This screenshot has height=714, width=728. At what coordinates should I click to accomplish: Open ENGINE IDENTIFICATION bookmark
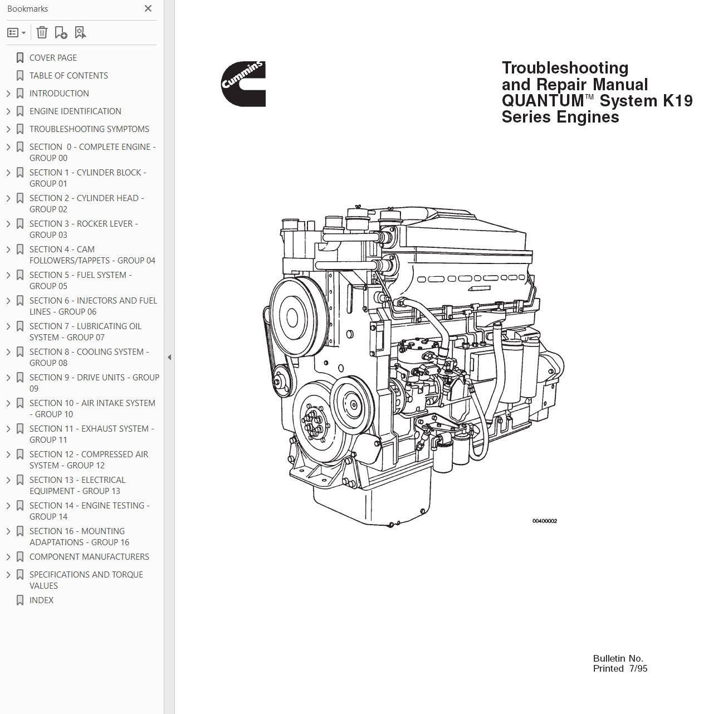pos(75,111)
